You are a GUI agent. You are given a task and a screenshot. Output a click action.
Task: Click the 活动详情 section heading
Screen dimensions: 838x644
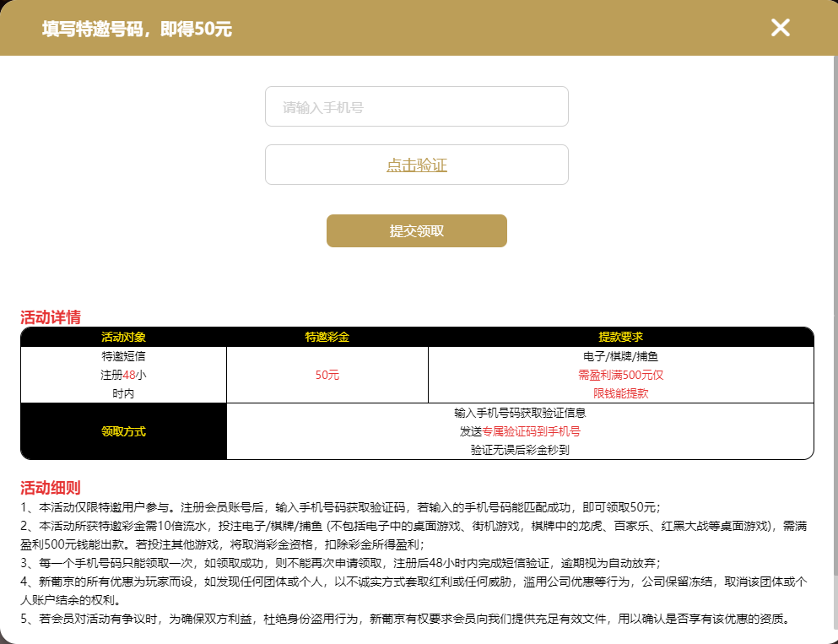pos(51,317)
